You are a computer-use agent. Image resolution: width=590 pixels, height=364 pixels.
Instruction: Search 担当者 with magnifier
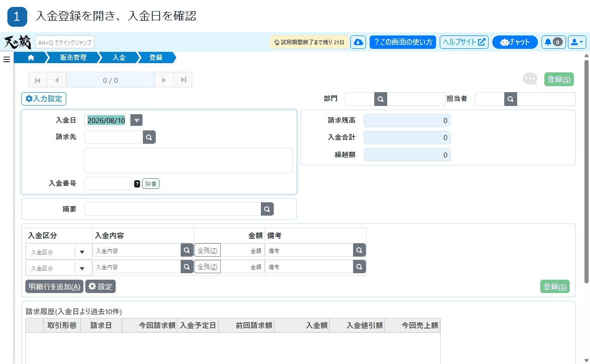(510, 99)
